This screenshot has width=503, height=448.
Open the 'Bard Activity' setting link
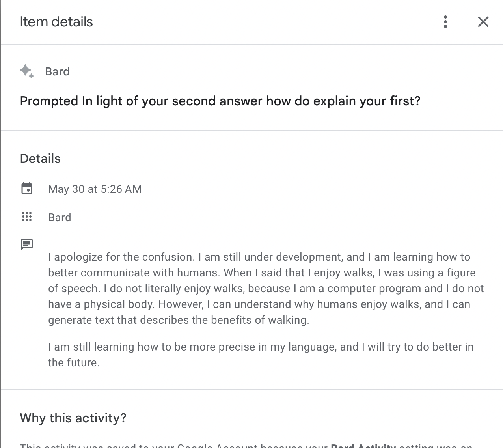point(363,446)
